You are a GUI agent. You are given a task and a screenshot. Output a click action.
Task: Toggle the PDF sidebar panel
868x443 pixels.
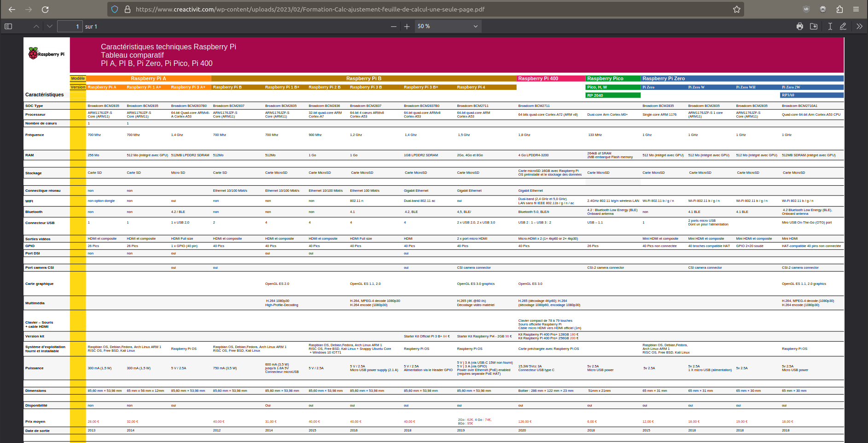tap(8, 26)
